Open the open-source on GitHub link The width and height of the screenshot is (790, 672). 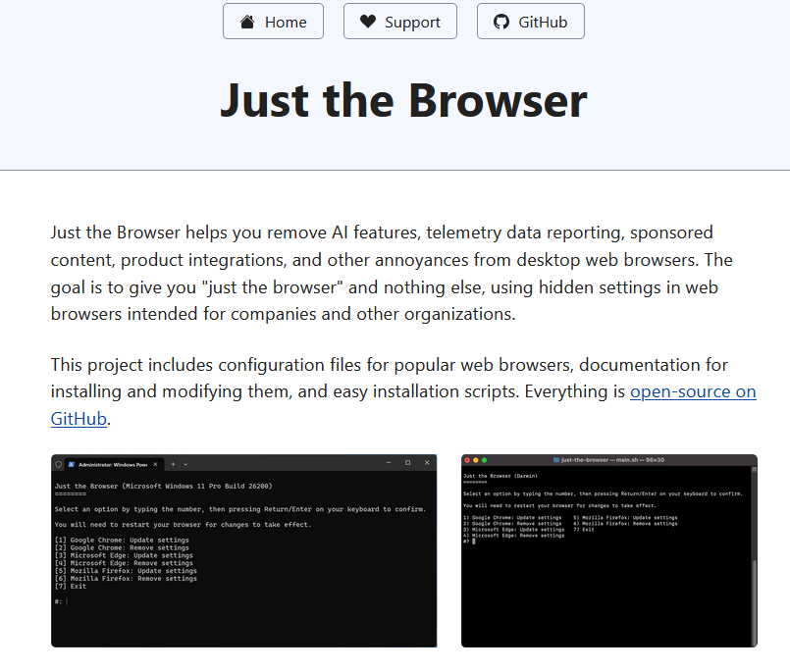(694, 390)
